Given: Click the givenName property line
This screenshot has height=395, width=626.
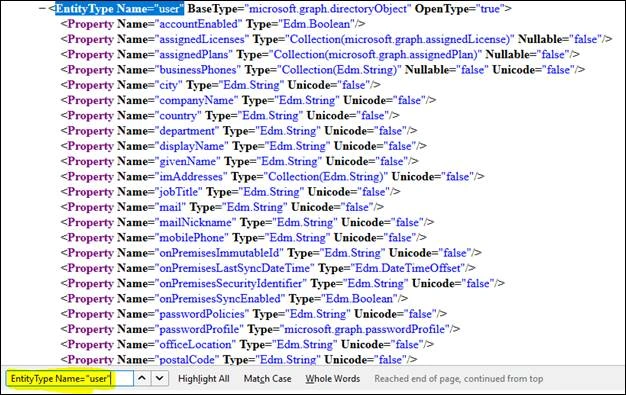Looking at the screenshot, I should click(240, 161).
